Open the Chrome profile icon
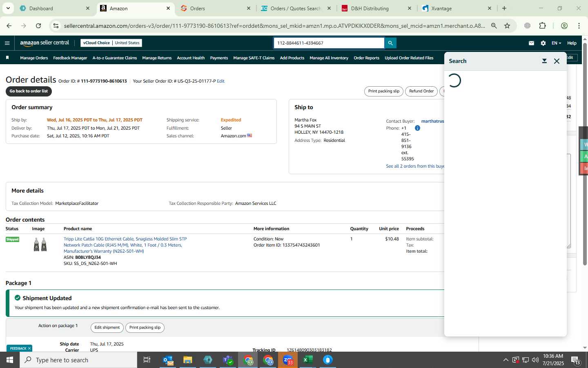 point(564,26)
